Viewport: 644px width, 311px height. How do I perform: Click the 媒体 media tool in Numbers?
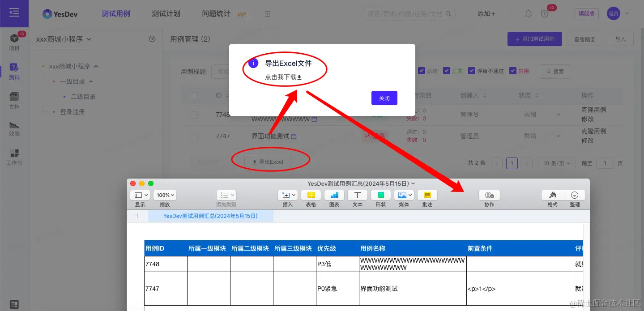tap(404, 195)
